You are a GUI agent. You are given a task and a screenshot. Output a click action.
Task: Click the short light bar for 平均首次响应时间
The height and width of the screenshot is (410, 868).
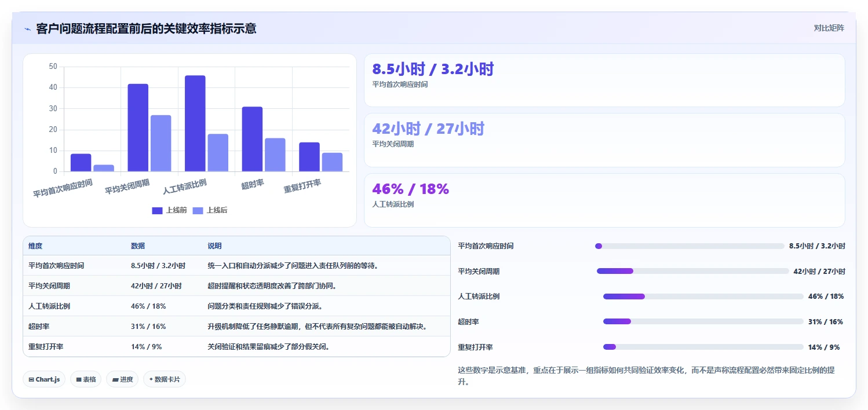pyautogui.click(x=104, y=168)
